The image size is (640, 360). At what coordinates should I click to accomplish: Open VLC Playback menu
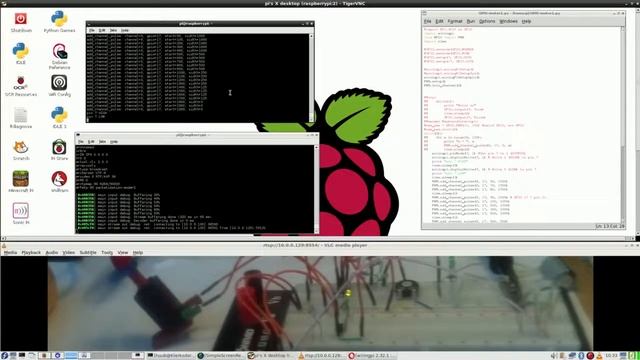tap(31, 253)
